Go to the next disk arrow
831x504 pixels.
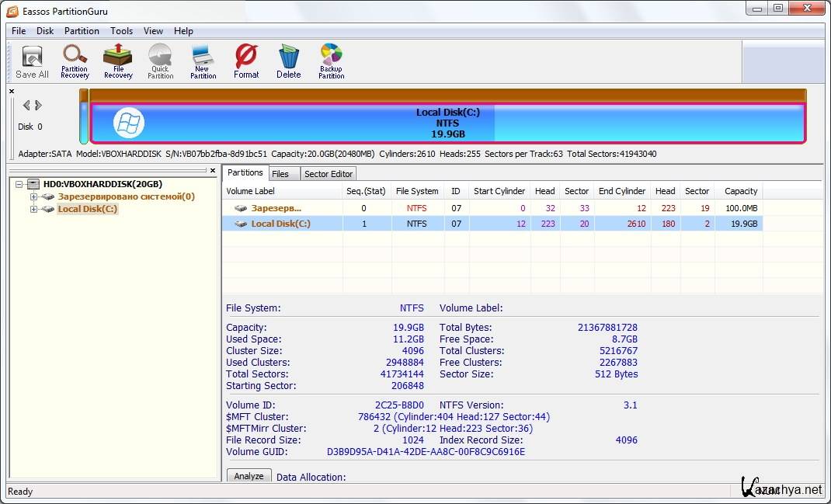pos(39,106)
